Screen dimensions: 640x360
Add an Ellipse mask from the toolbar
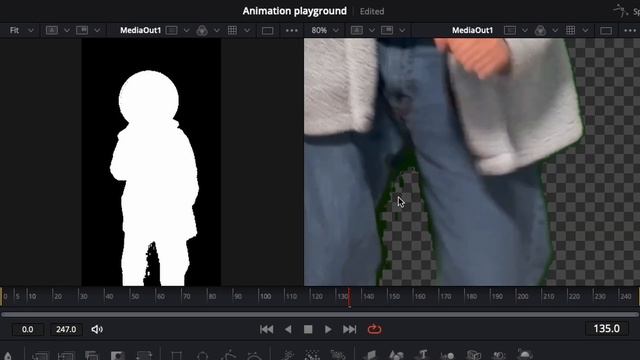pos(202,356)
